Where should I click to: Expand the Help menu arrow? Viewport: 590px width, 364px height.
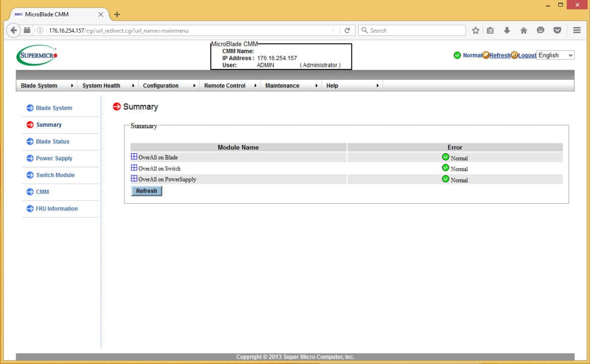pos(377,86)
